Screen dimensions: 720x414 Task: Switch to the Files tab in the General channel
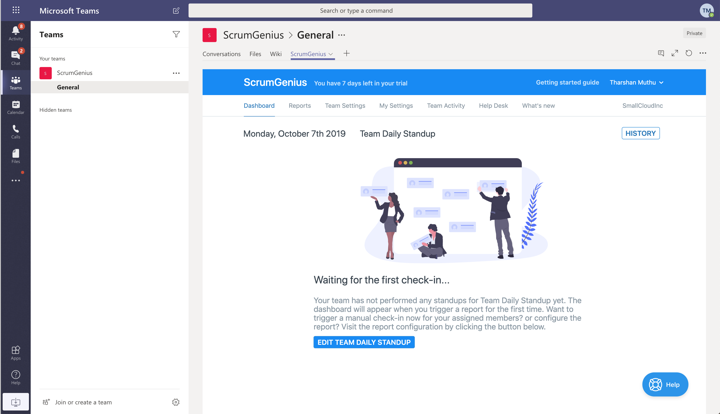pos(255,54)
